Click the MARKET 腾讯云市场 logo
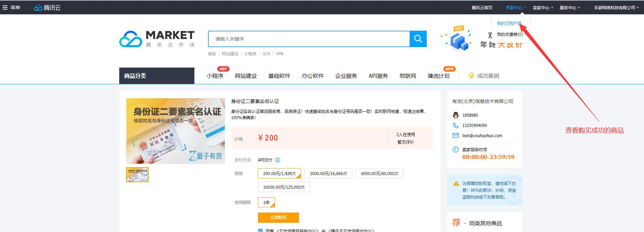This screenshot has width=644, height=232. [x=157, y=39]
